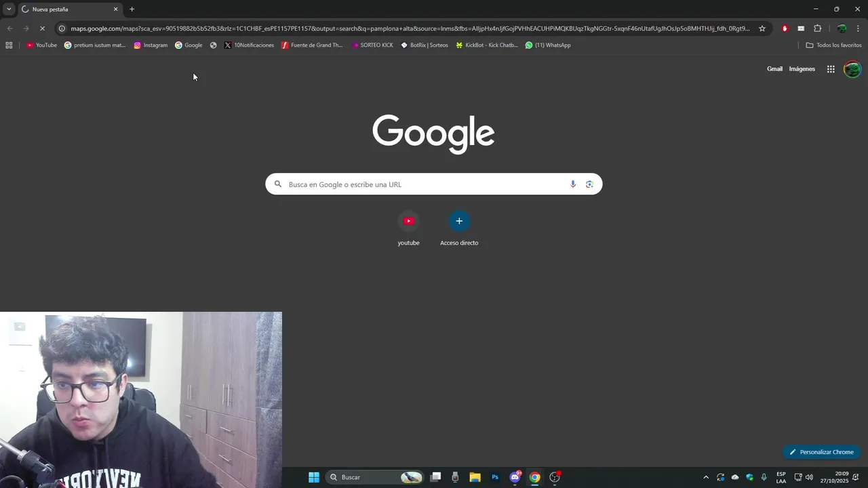
Task: Open Windows Security shield tray icon
Action: pyautogui.click(x=749, y=477)
